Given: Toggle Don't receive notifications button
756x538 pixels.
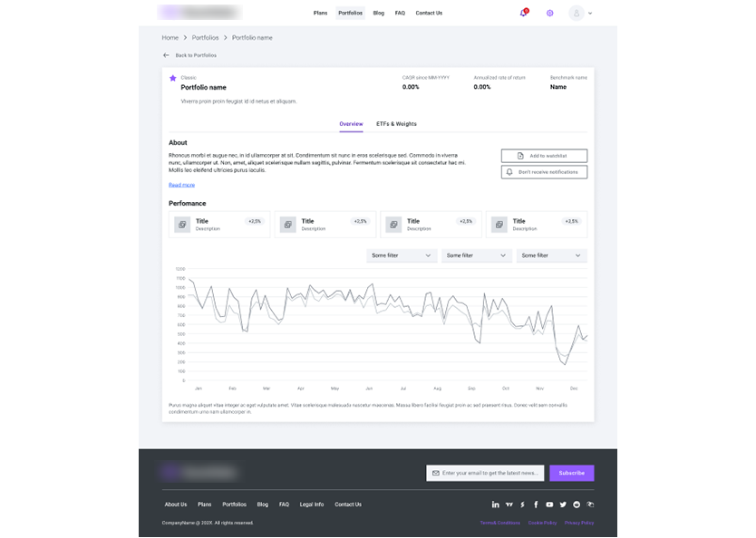Looking at the screenshot, I should tap(544, 172).
